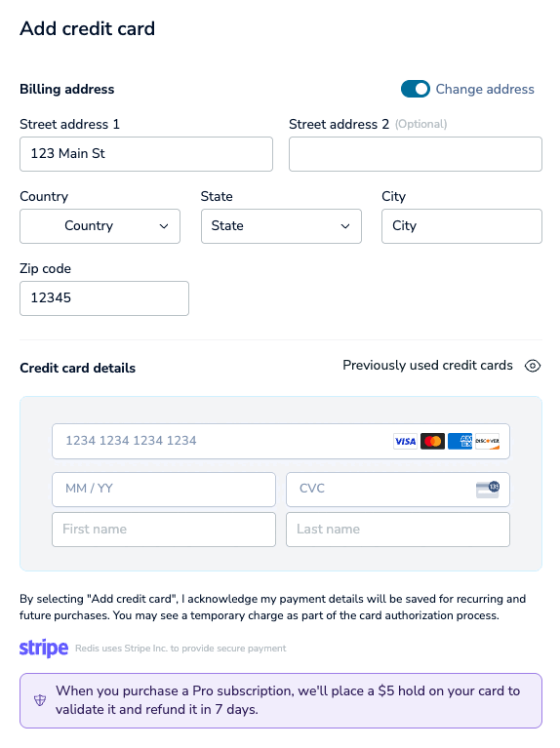560x748 pixels.
Task: Focus the Street address 1 field
Action: 146,154
